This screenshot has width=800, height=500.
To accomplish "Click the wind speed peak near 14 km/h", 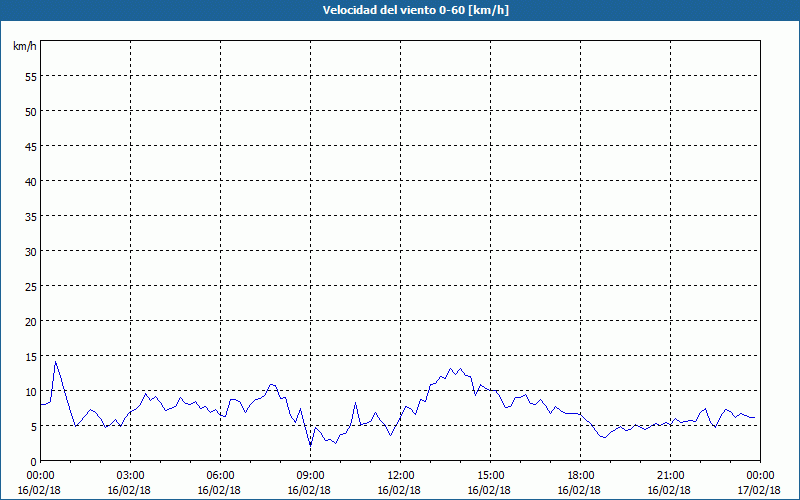I will point(56,362).
